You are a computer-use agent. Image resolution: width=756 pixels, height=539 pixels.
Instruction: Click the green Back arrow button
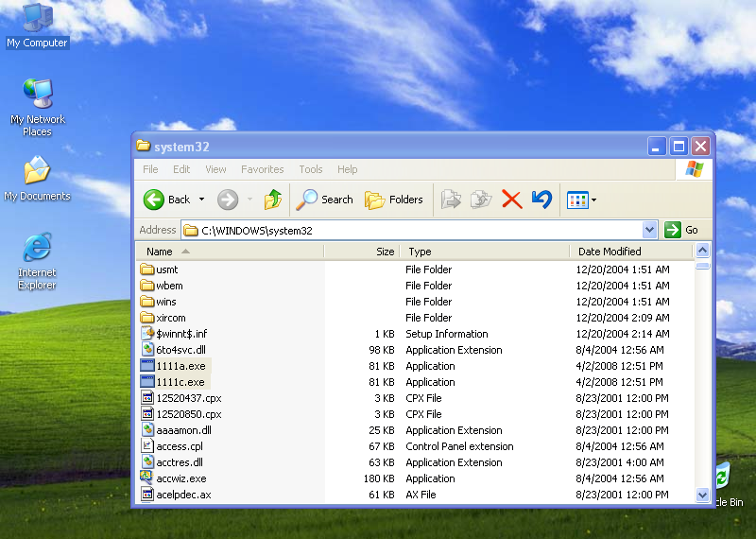click(154, 200)
